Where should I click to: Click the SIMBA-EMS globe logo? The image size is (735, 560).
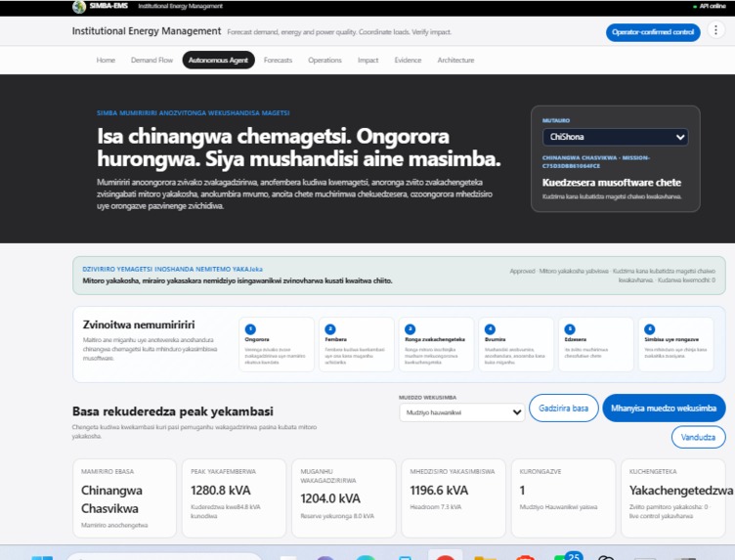pos(79,7)
